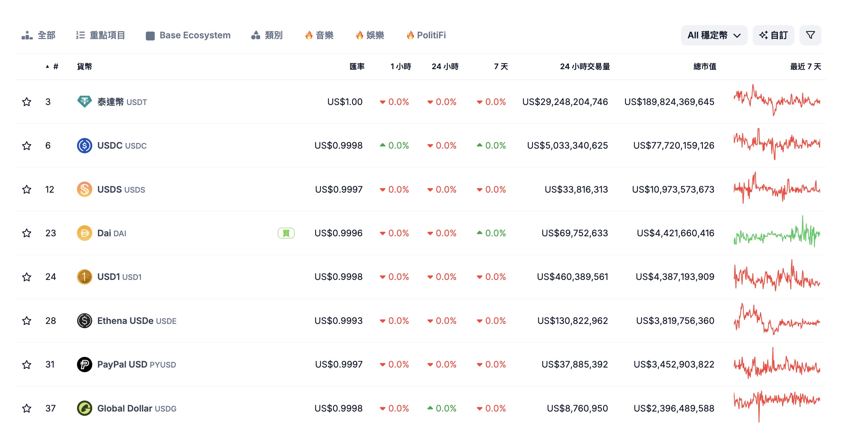The height and width of the screenshot is (430, 868).
Task: Click the PayPal USD coin logo
Action: (84, 364)
